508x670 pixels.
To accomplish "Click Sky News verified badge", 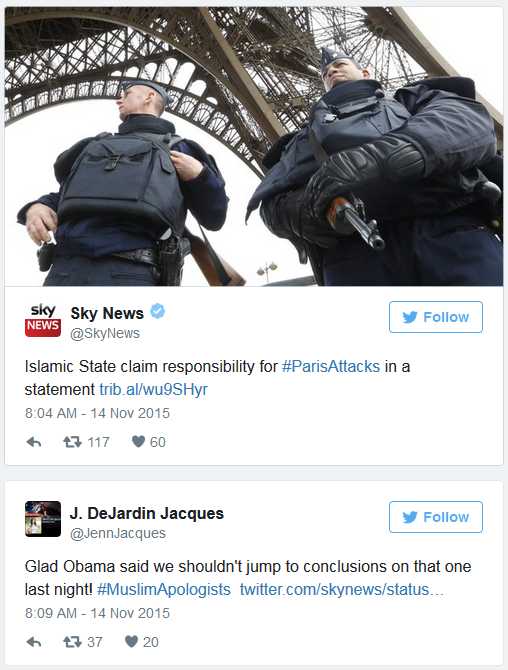I will coord(158,311).
